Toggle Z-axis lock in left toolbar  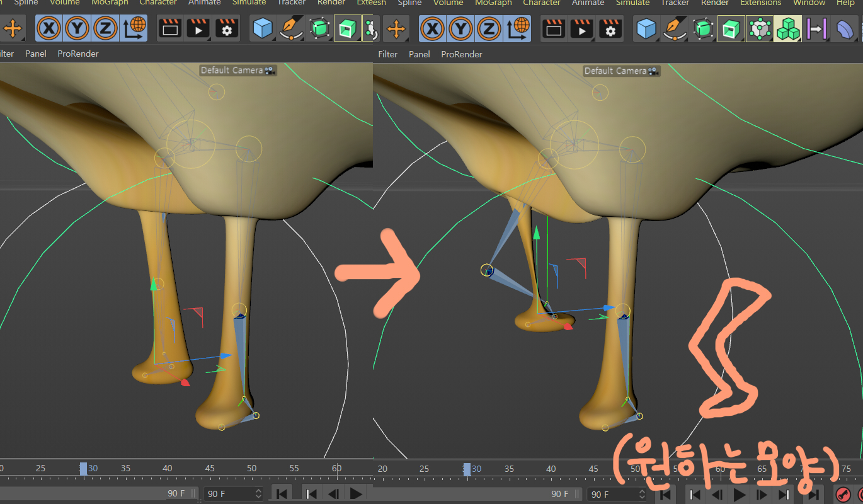coord(105,28)
